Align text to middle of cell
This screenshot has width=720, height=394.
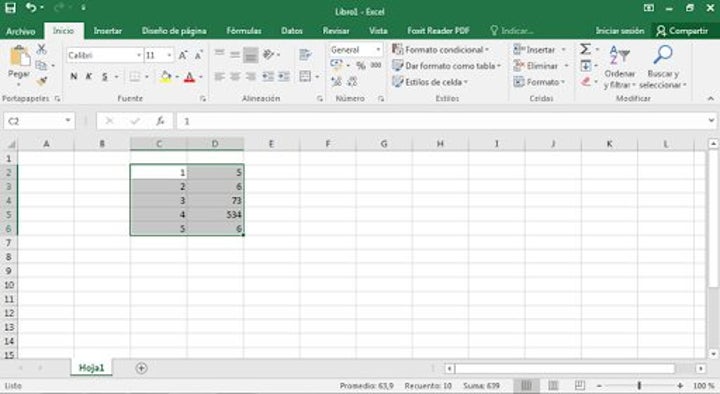click(235, 55)
